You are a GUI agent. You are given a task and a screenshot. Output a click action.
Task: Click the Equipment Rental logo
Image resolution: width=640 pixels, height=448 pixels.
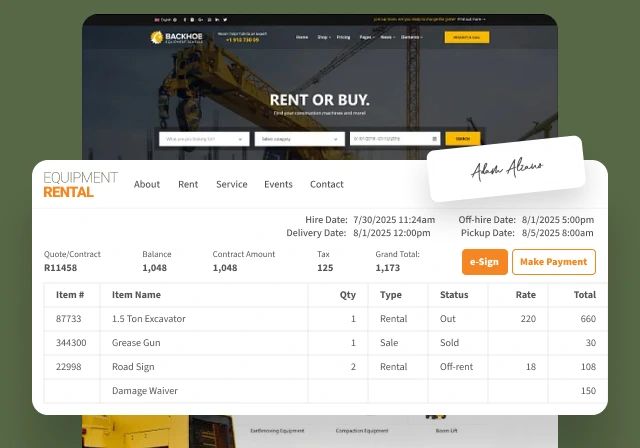(x=80, y=184)
